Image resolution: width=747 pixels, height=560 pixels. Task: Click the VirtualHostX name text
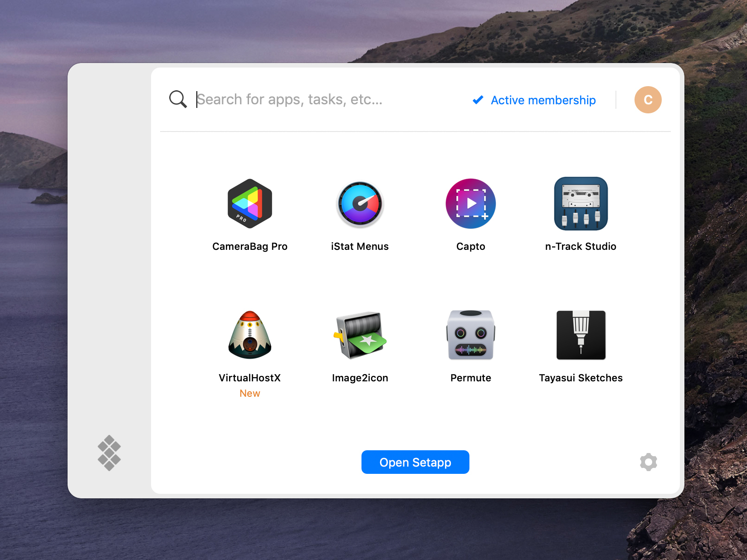point(250,378)
